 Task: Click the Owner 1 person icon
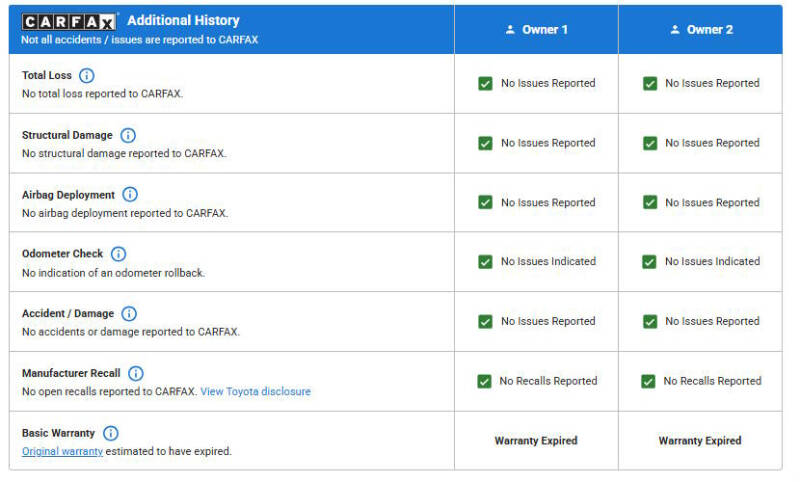coord(510,30)
